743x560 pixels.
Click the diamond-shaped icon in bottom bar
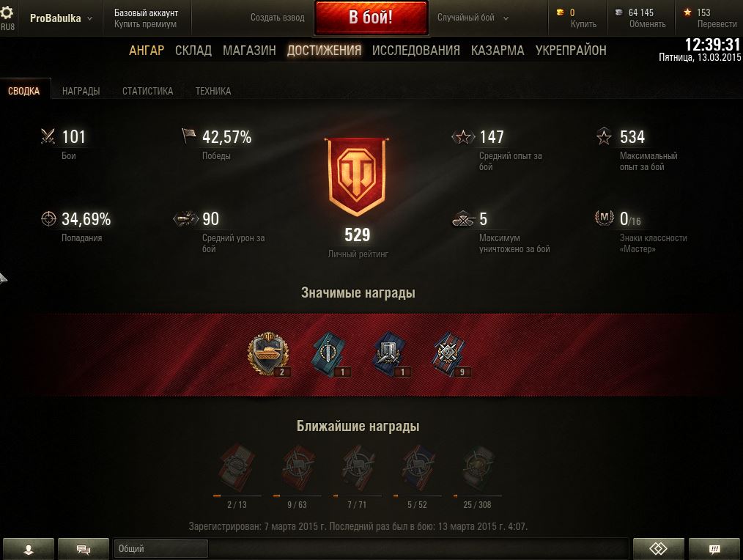click(658, 549)
